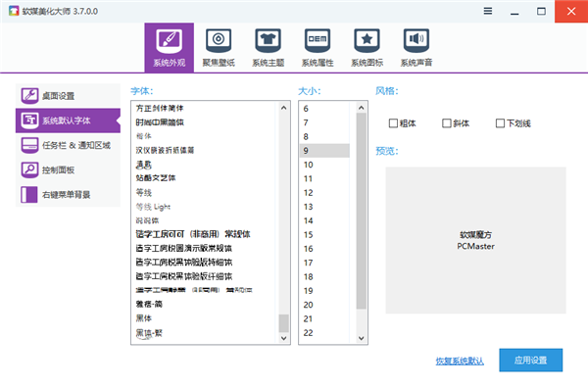Select 控制面板 in the sidebar
Viewport: 588px width, 387px height.
pyautogui.click(x=68, y=169)
